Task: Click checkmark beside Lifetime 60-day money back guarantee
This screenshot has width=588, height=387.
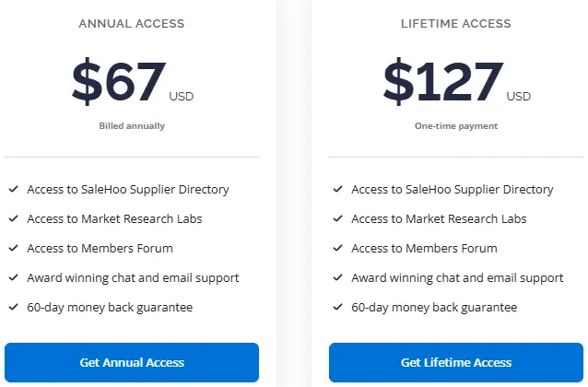Action: [x=337, y=308]
